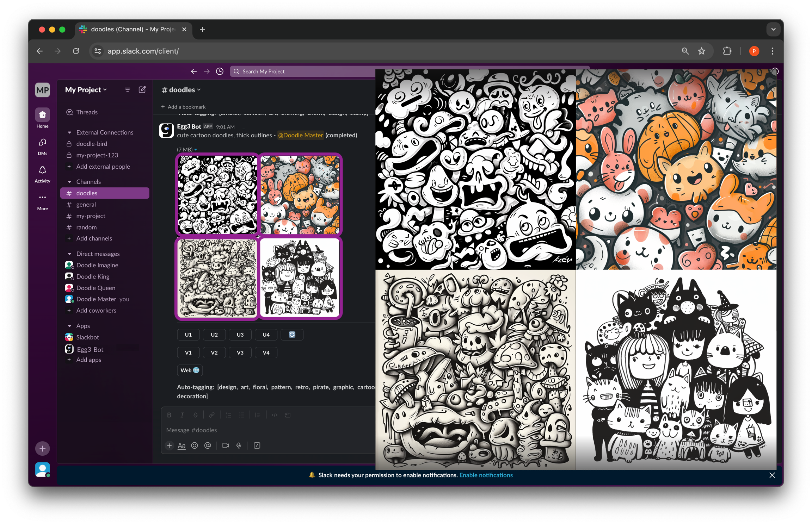Click the record video clip icon
Viewport: 812px width, 524px height.
point(226,445)
